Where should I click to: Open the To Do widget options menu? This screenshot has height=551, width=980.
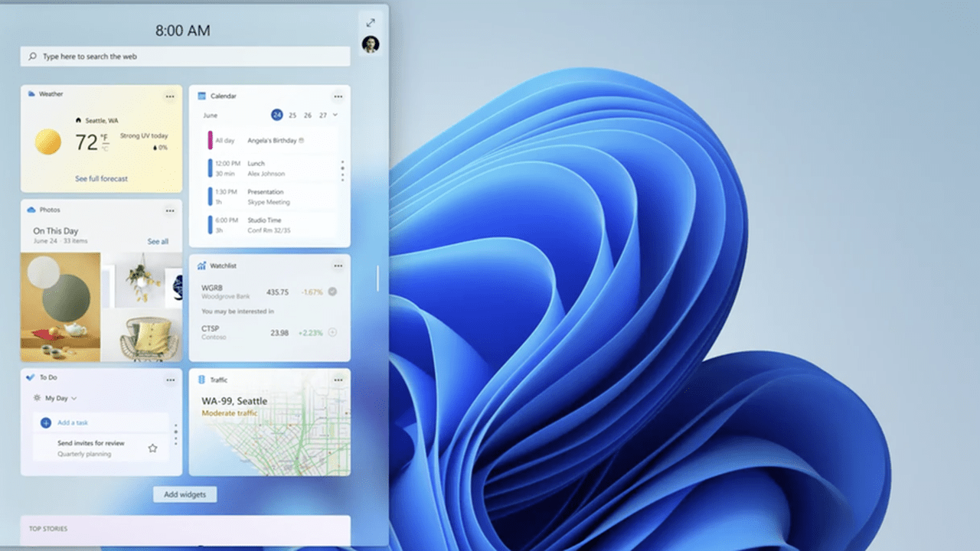coord(170,380)
